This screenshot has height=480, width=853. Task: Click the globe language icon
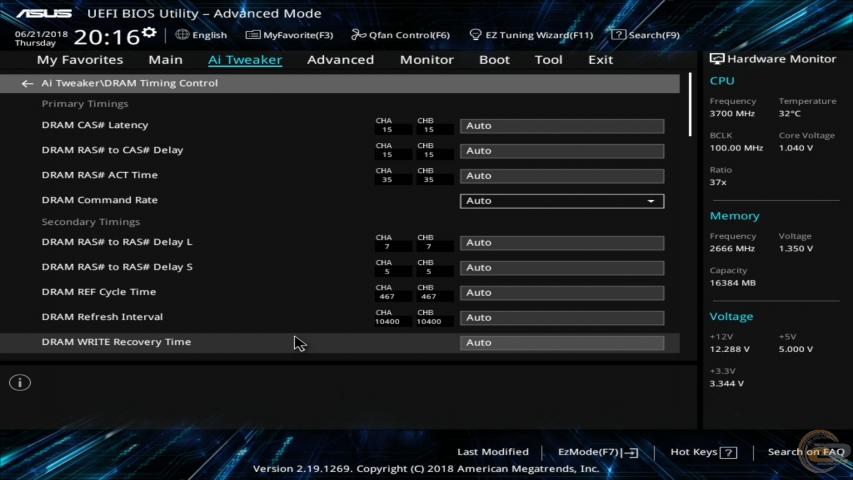182,34
